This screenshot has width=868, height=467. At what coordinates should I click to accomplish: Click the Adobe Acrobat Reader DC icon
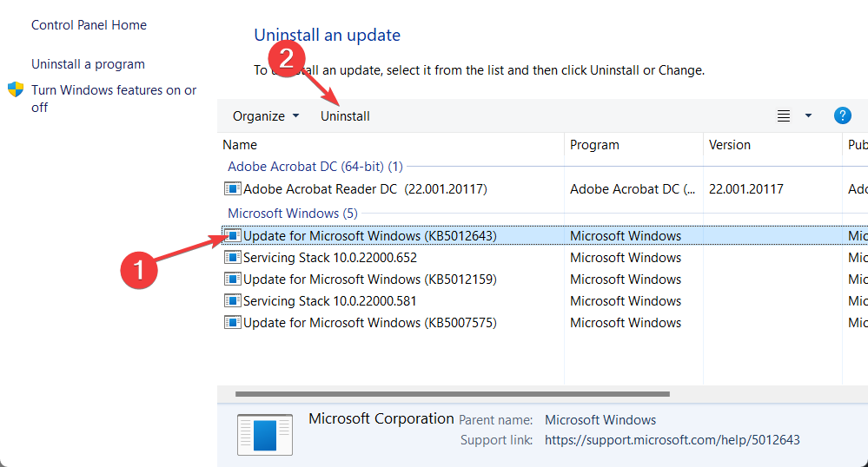[232, 188]
